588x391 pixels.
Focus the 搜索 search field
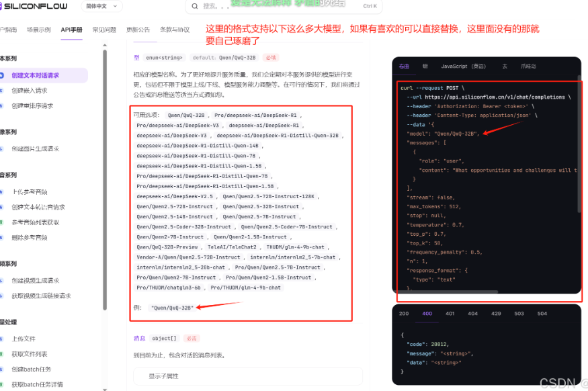pyautogui.click(x=284, y=6)
